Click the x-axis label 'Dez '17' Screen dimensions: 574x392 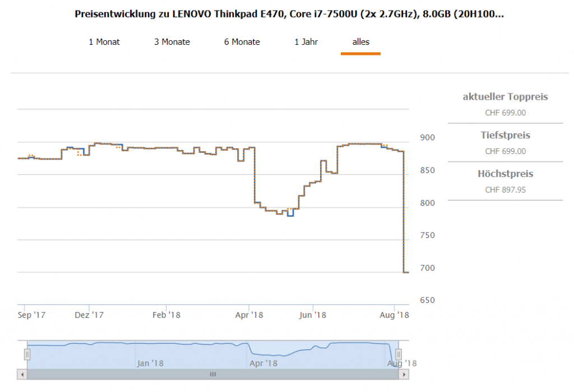point(89,315)
